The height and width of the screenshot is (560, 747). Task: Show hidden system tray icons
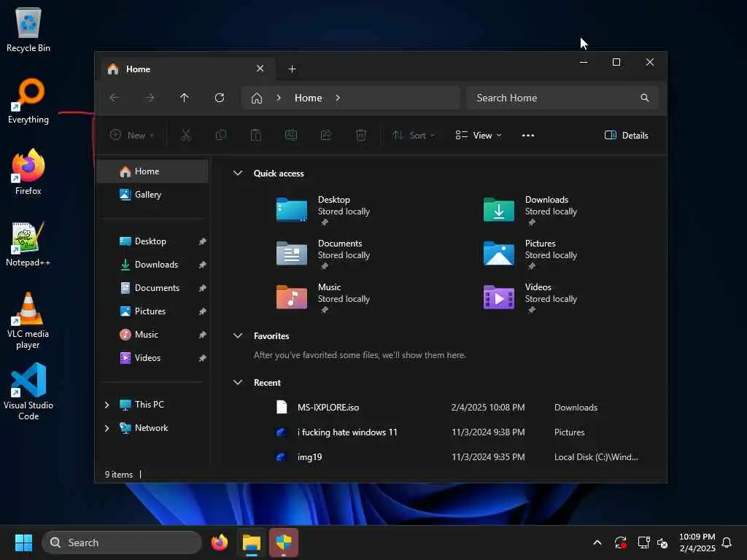597,542
